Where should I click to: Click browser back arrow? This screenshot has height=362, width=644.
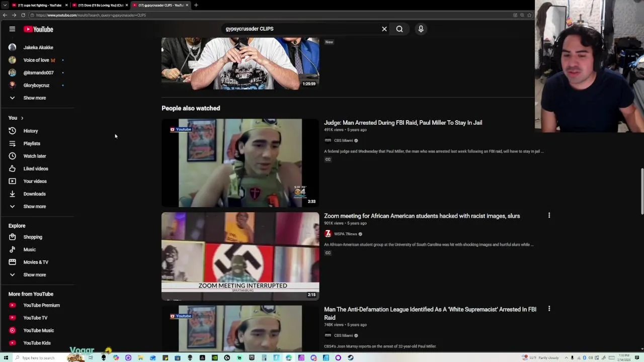5,15
